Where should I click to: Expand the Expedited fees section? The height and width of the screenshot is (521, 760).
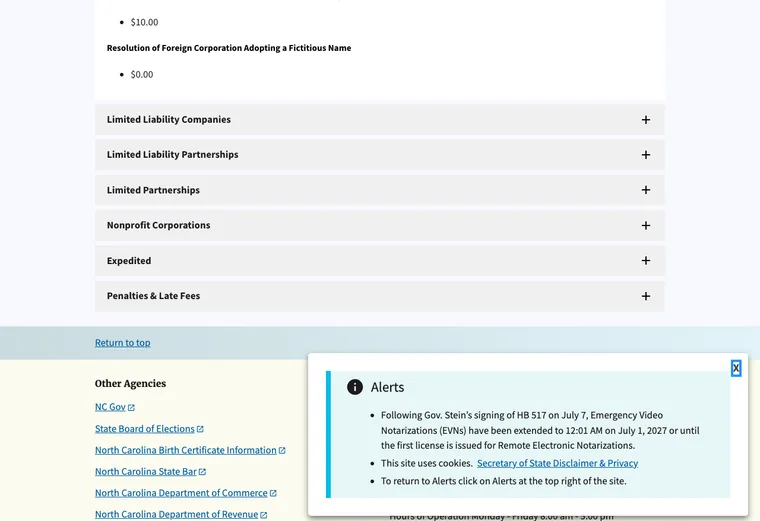click(x=380, y=261)
